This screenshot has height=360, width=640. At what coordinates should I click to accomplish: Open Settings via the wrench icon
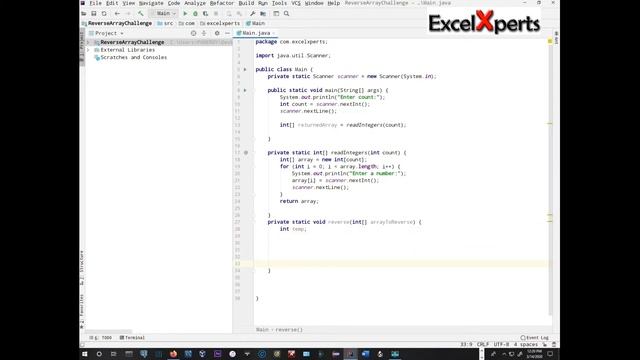point(253,13)
